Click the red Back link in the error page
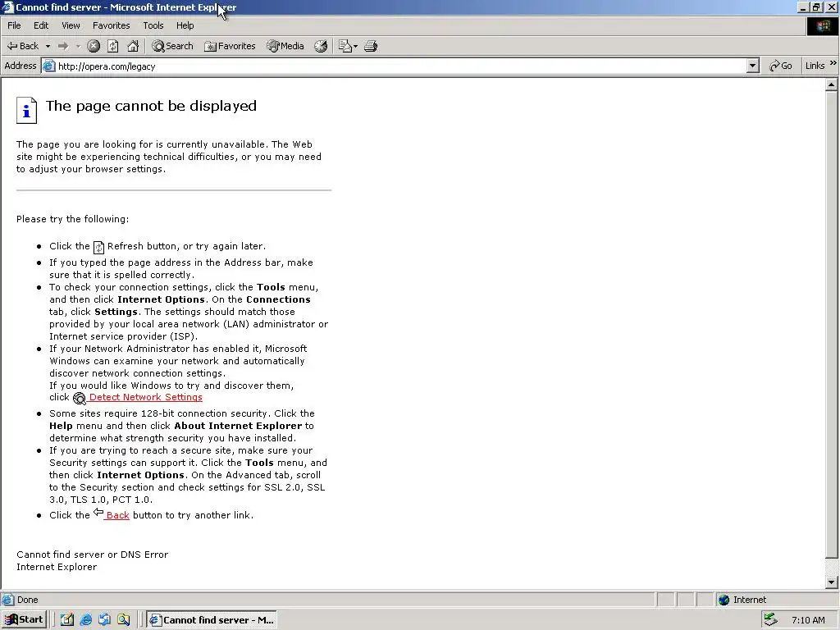 click(x=117, y=515)
